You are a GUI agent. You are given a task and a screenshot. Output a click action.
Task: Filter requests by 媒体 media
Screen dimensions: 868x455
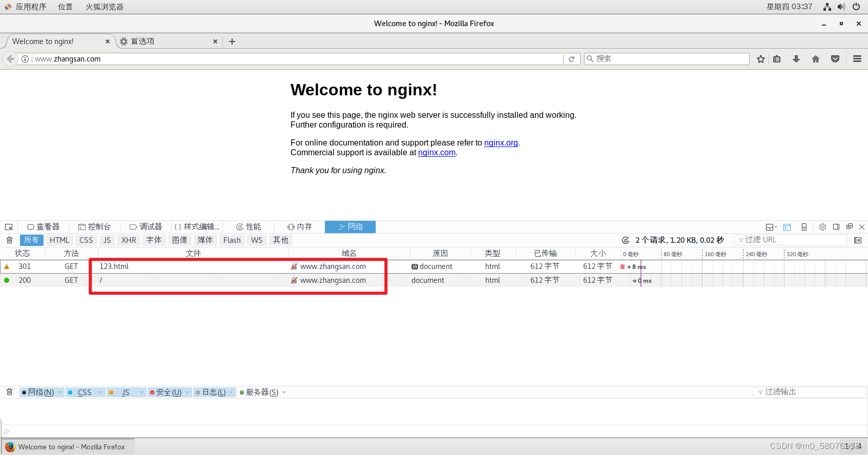[205, 240]
